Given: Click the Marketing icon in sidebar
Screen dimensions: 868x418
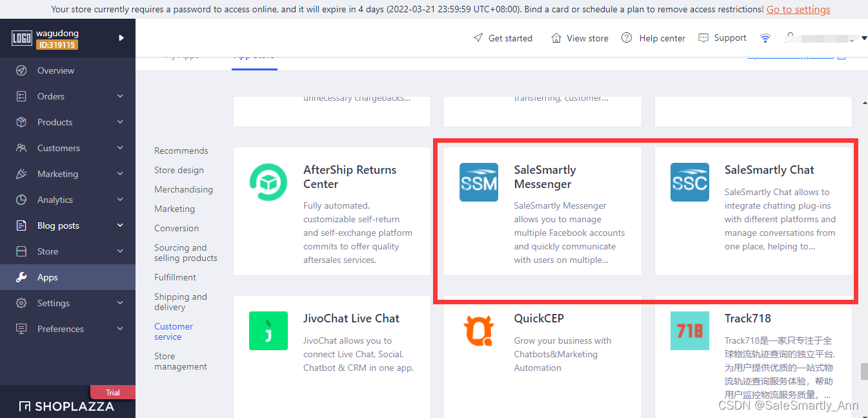Looking at the screenshot, I should (21, 174).
